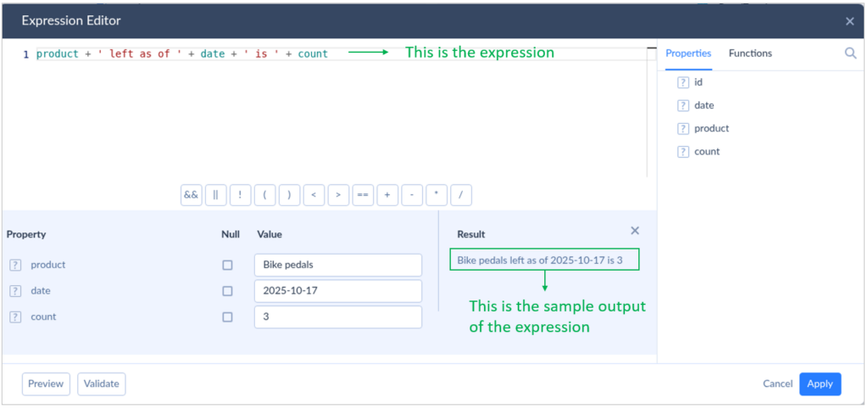The image size is (868, 409).
Task: Insert the divide (/) operator
Action: [461, 195]
